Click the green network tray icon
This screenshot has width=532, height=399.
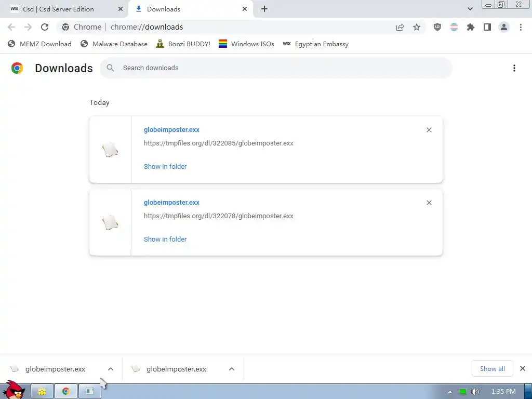pos(463,392)
